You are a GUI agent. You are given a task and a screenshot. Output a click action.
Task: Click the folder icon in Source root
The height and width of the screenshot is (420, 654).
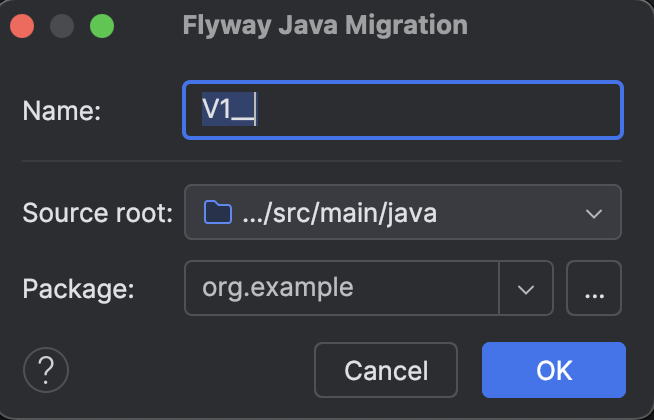point(216,212)
